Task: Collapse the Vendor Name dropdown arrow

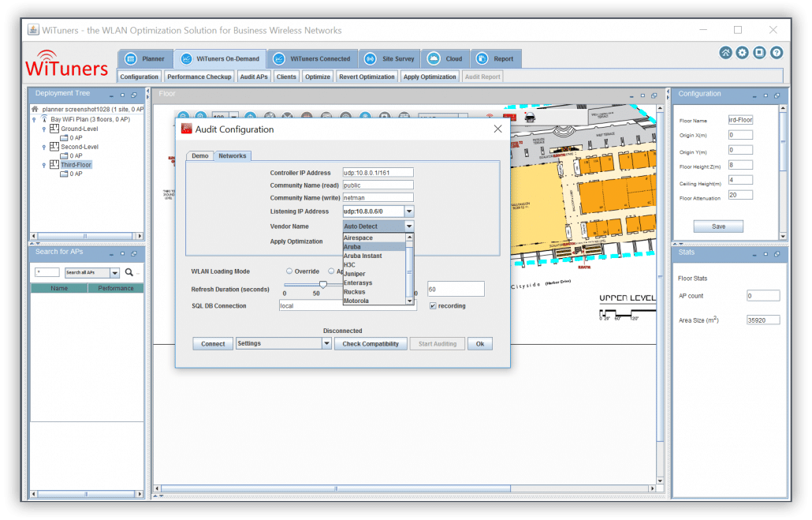Action: tap(409, 226)
